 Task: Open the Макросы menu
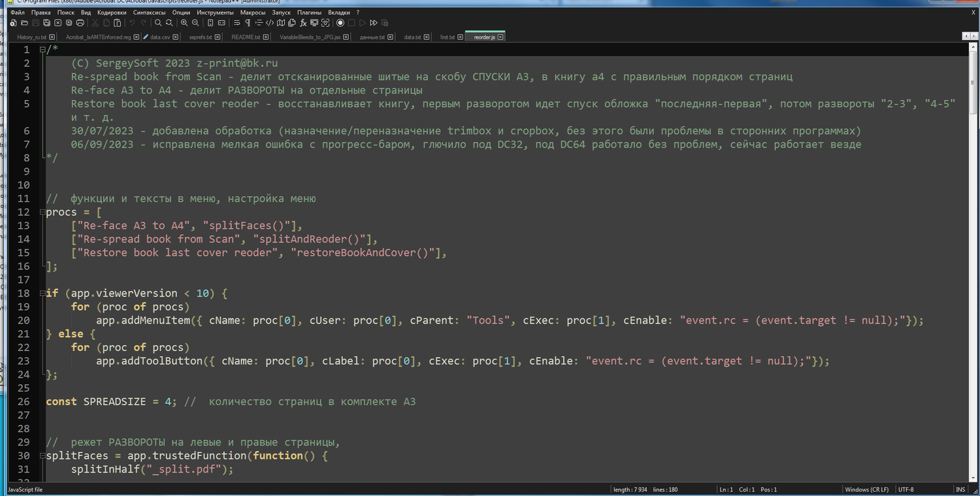[253, 12]
